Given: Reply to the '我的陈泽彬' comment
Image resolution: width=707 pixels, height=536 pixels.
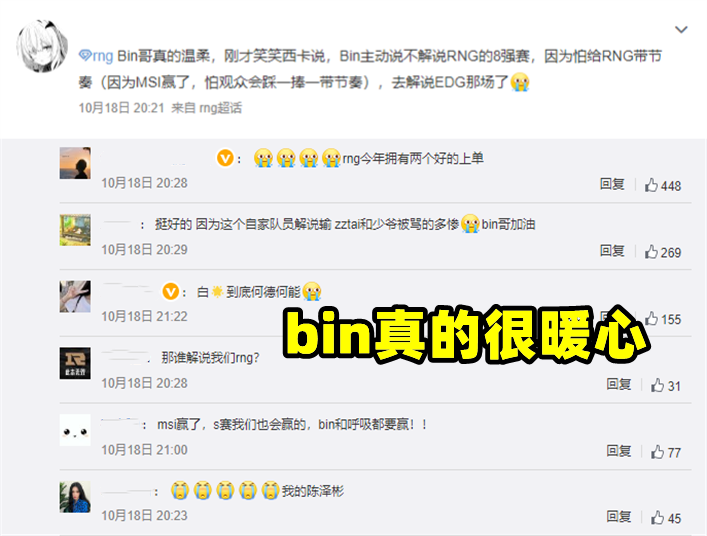Looking at the screenshot, I should tap(618, 517).
